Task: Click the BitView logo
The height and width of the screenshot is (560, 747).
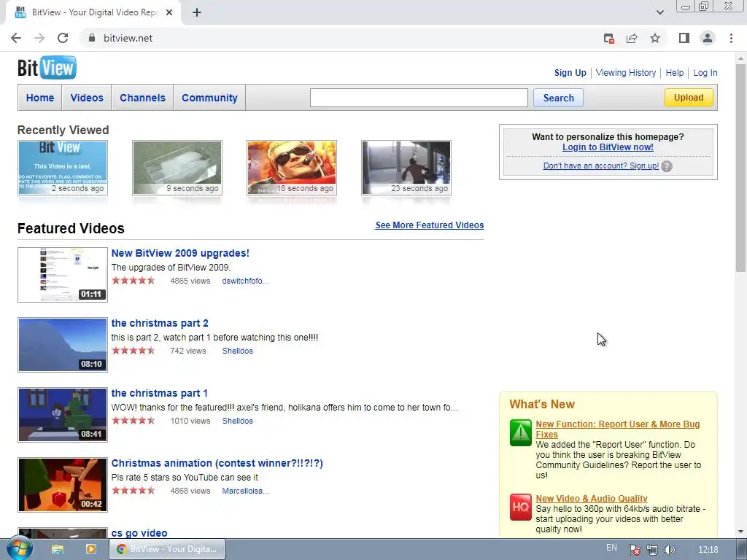Action: [x=47, y=68]
